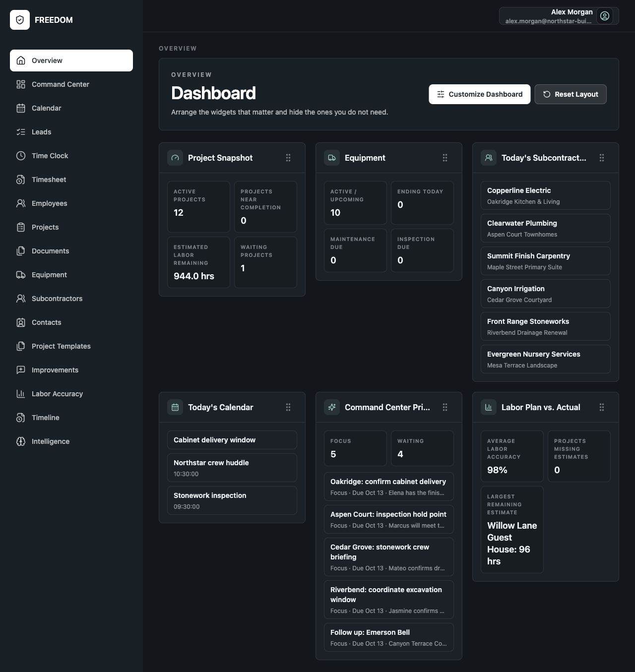Click the Command Center Priorities sparkle icon
Screen dimensions: 635x672
coord(332,407)
